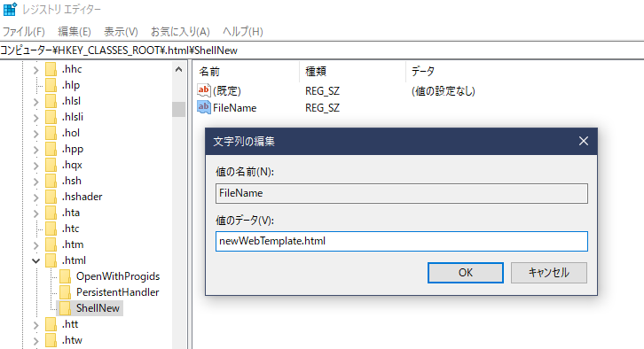Image resolution: width=644 pixels, height=349 pixels.
Task: Open the 編集(E) menu
Action: coord(75,31)
